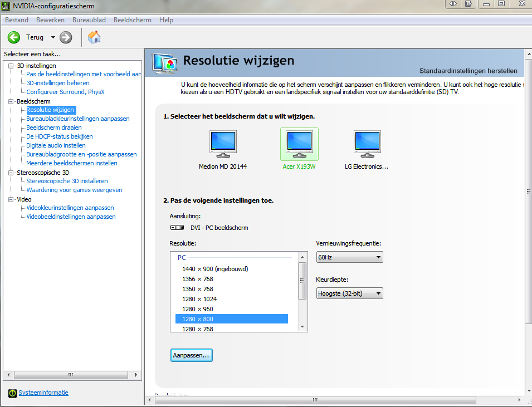Click the main panel scroll-left arrow
The height and width of the screenshot is (407, 532).
coord(150,400)
